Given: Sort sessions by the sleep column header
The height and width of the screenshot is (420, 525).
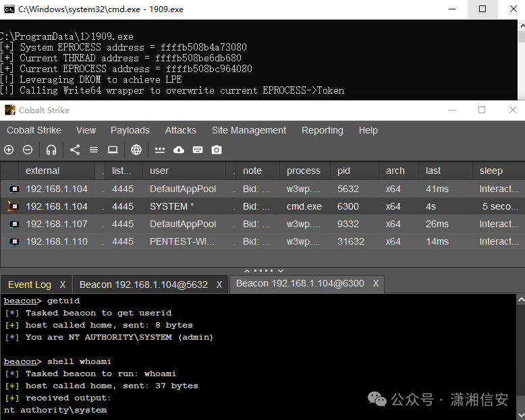Looking at the screenshot, I should click(x=499, y=171).
